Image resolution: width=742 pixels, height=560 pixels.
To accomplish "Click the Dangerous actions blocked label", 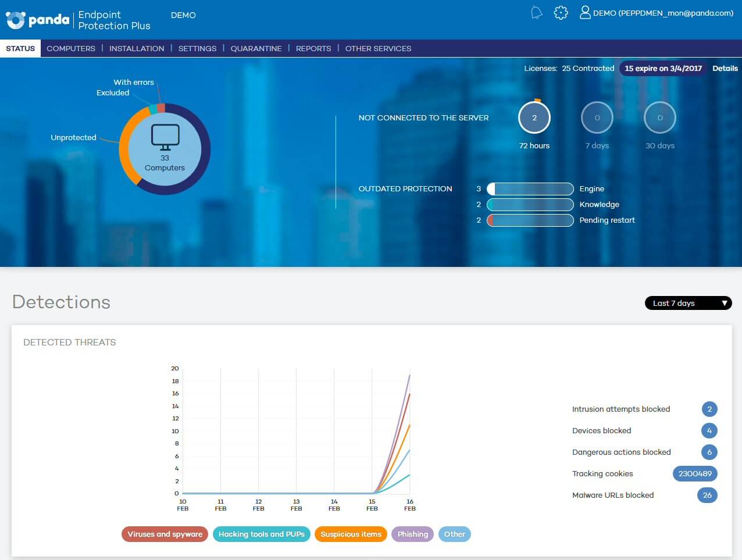I will 622,452.
